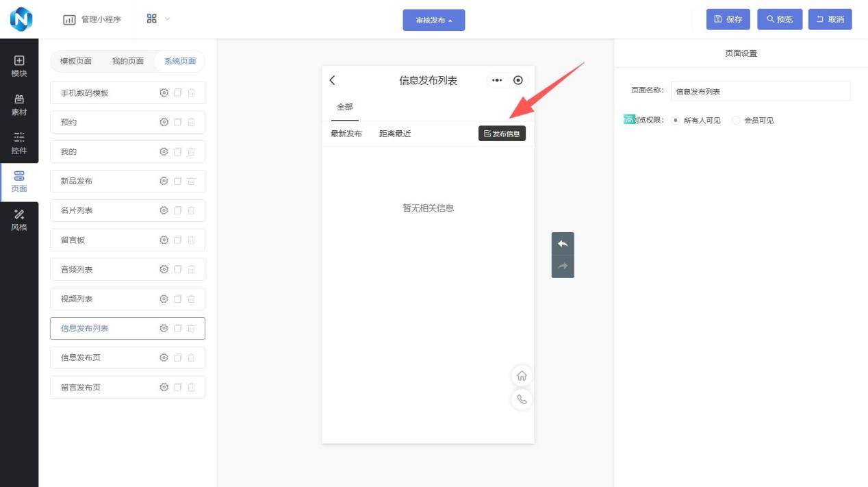Click the delete trash icon for 留言板
Viewport: 868px width, 487px height.
click(x=191, y=240)
